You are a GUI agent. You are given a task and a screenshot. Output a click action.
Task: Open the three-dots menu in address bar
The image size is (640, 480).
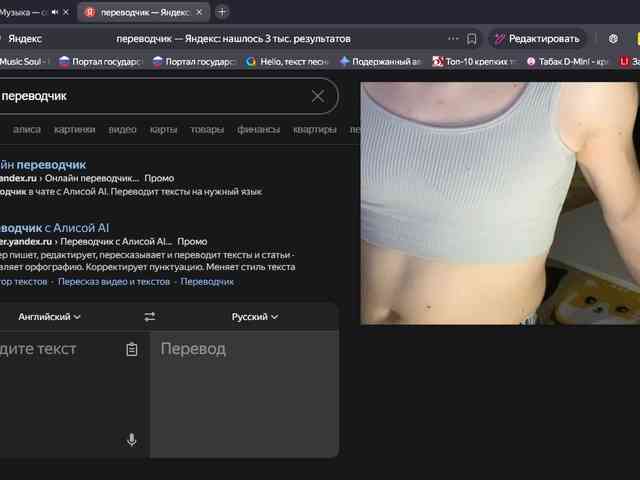pyautogui.click(x=453, y=39)
